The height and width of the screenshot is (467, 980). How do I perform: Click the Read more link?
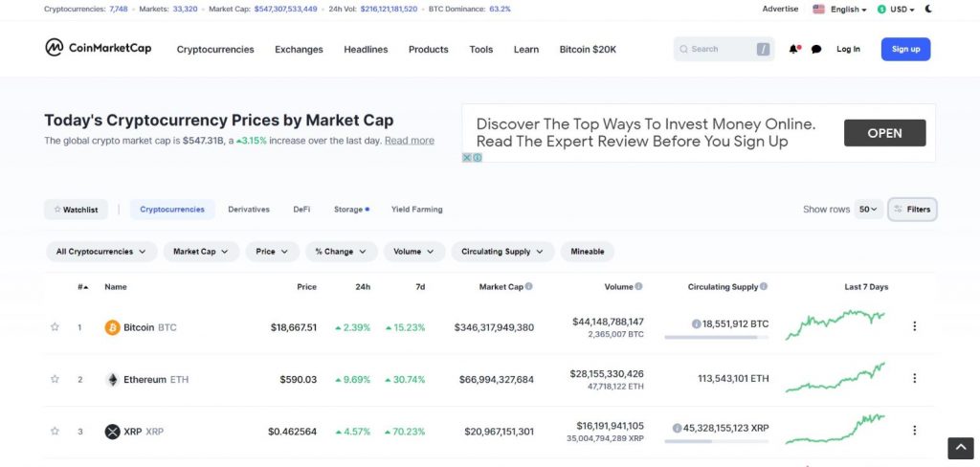point(410,141)
